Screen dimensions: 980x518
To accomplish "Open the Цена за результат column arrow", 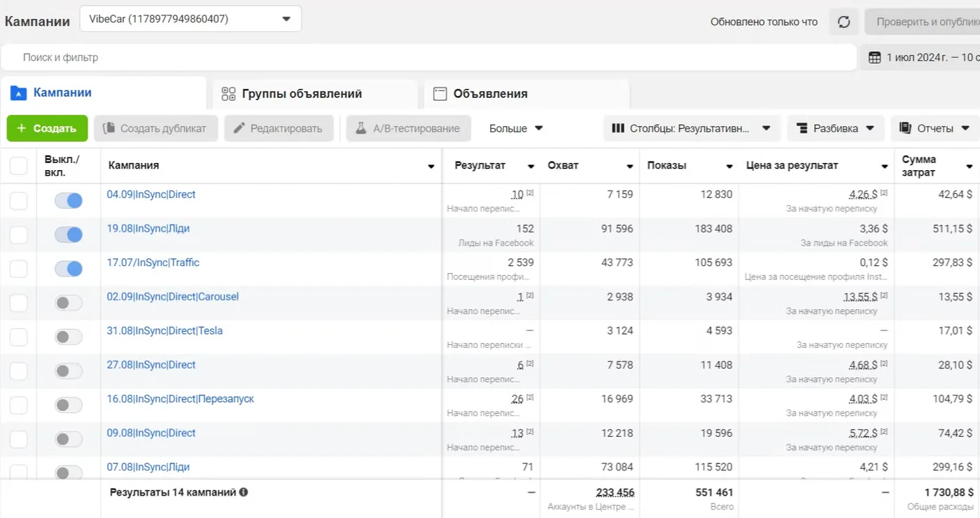I will pyautogui.click(x=884, y=166).
